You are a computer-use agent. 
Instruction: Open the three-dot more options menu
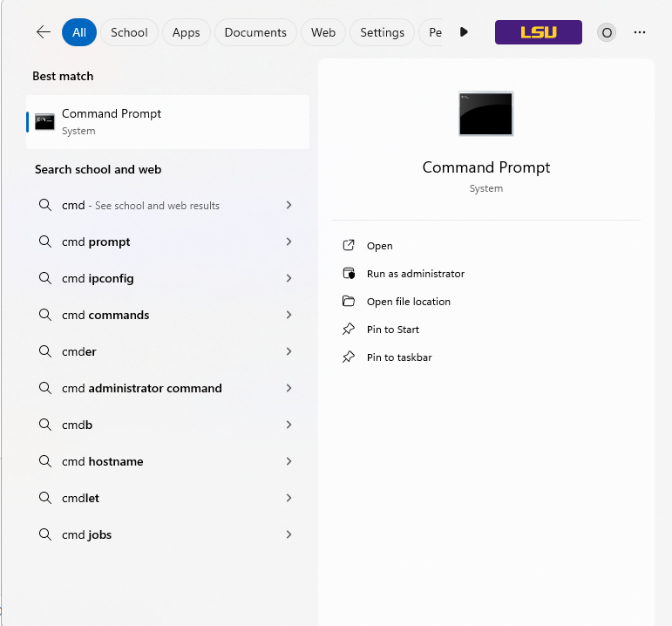point(640,32)
